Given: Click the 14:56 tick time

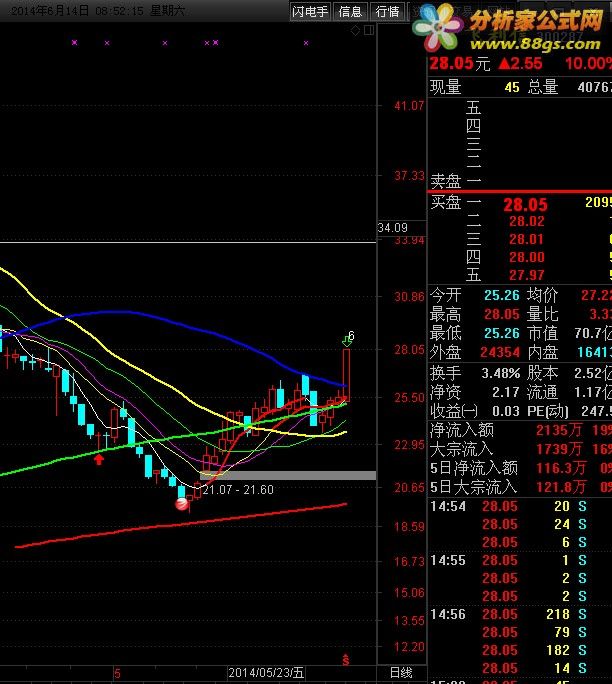Looking at the screenshot, I should 448,615.
